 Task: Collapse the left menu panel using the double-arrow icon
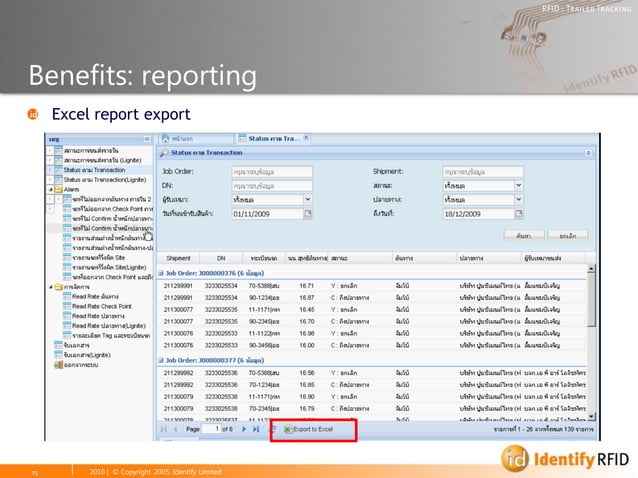[x=148, y=139]
